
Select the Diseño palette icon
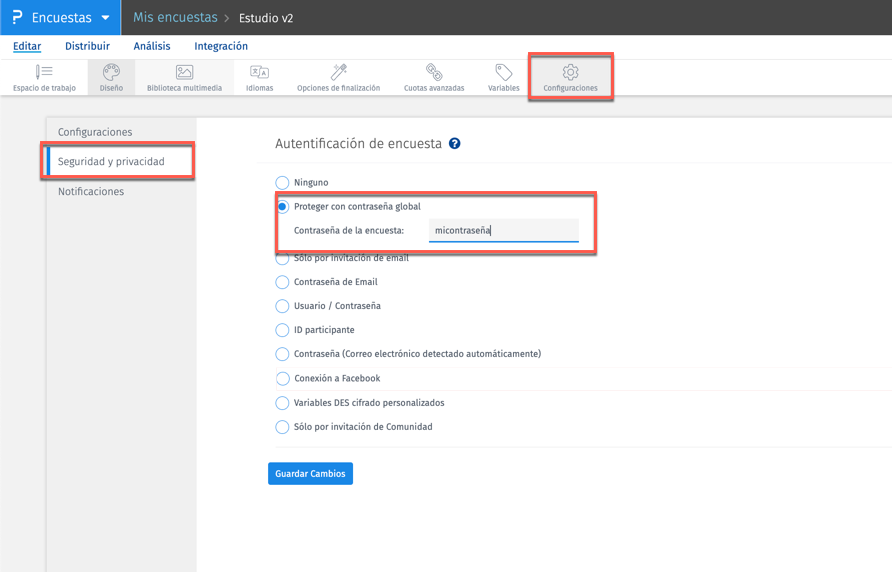[111, 72]
